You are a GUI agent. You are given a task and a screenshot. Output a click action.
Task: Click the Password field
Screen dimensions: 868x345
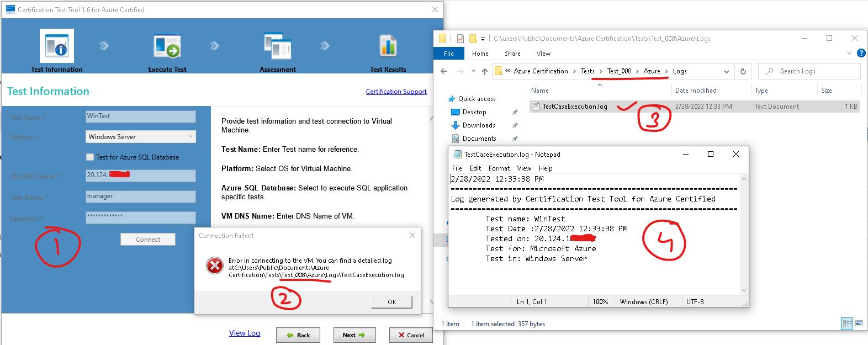point(141,217)
